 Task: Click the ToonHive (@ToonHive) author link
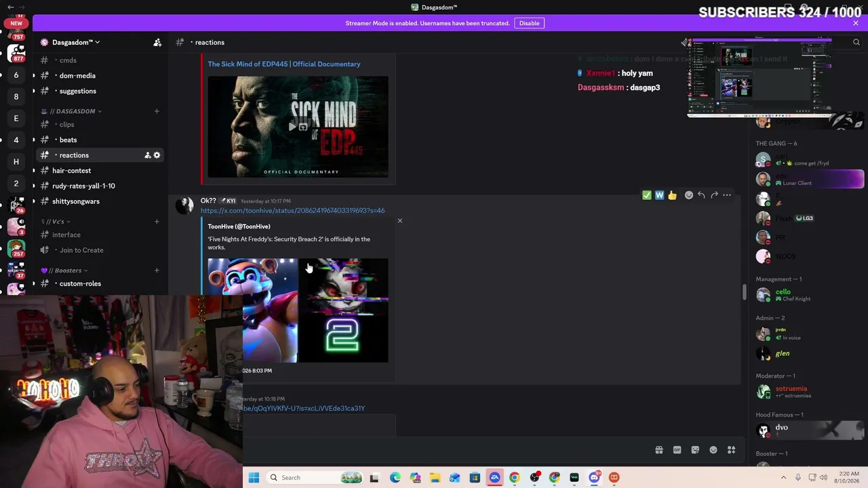point(239,226)
